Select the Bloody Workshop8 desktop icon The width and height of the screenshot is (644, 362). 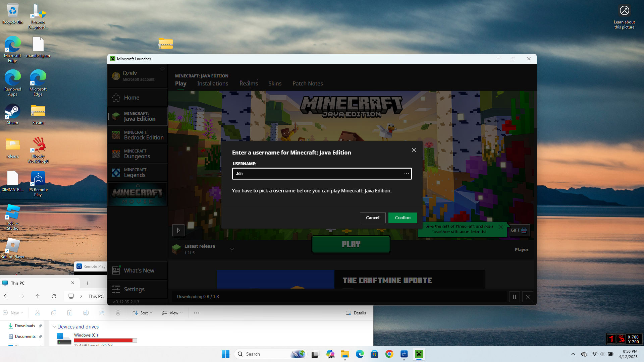click(x=38, y=150)
